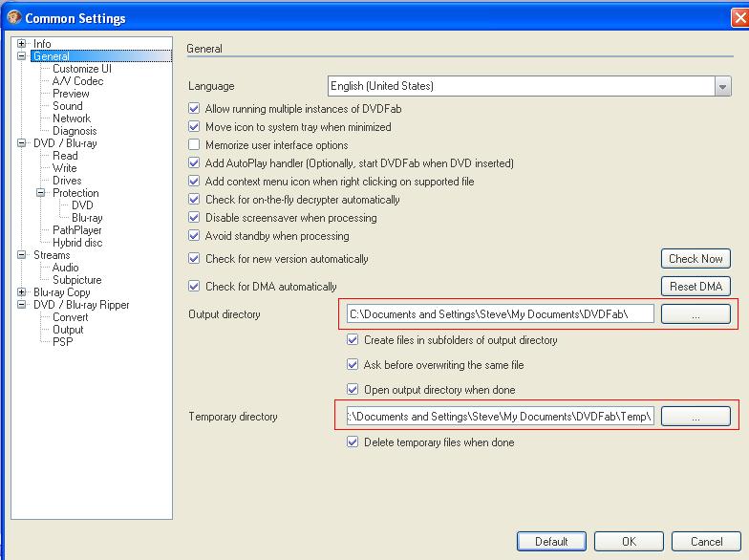Toggle Delete temporary files when done
This screenshot has width=749, height=560.
tap(353, 442)
